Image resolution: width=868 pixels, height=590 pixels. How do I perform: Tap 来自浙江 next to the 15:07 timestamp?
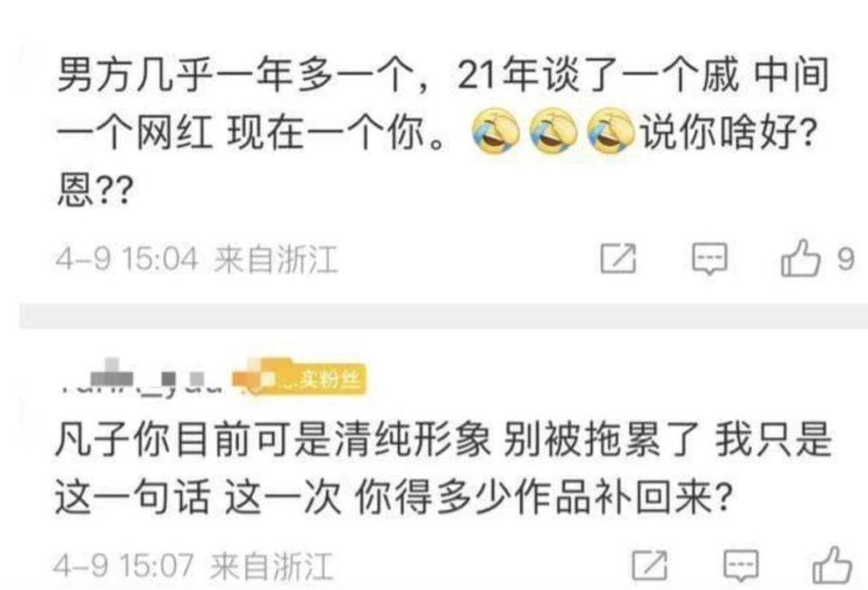coord(272,566)
